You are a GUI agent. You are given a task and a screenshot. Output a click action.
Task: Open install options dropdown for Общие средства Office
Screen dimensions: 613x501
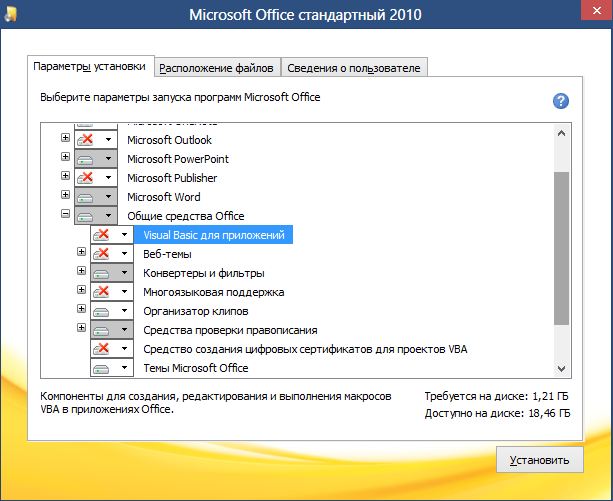pos(108,215)
